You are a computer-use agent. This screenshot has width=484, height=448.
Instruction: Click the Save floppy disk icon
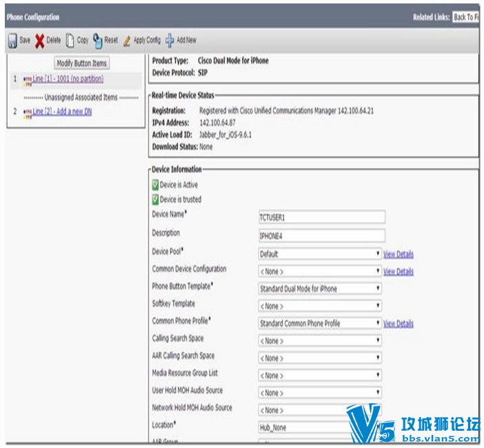[12, 41]
